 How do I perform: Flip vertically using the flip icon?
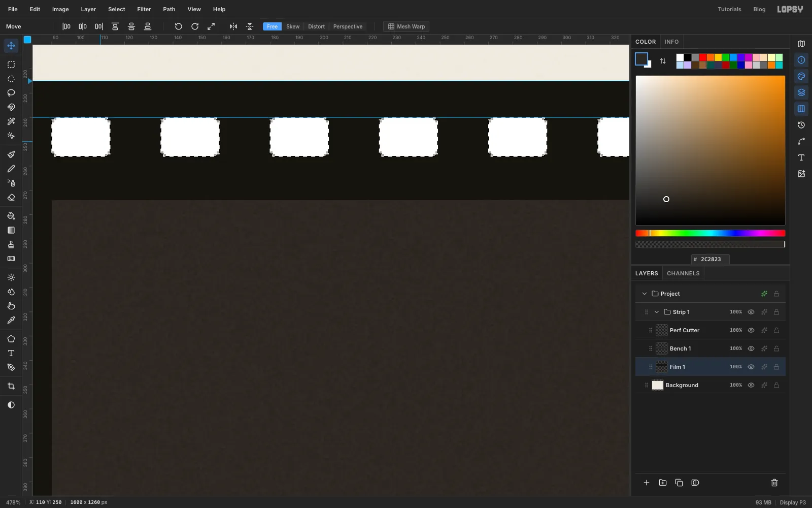coord(250,26)
